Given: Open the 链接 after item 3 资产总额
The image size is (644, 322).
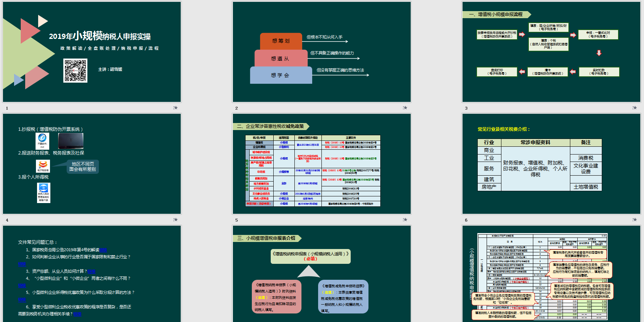Looking at the screenshot, I should tap(91, 271).
